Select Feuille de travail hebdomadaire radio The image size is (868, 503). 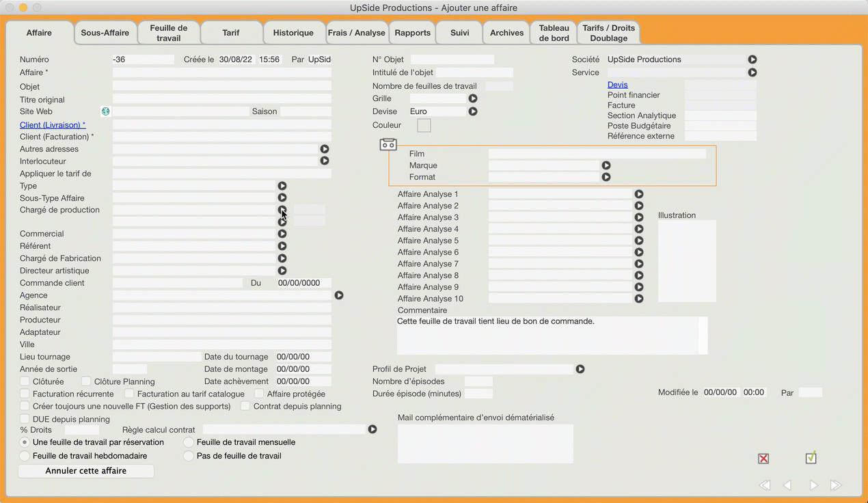(x=25, y=456)
